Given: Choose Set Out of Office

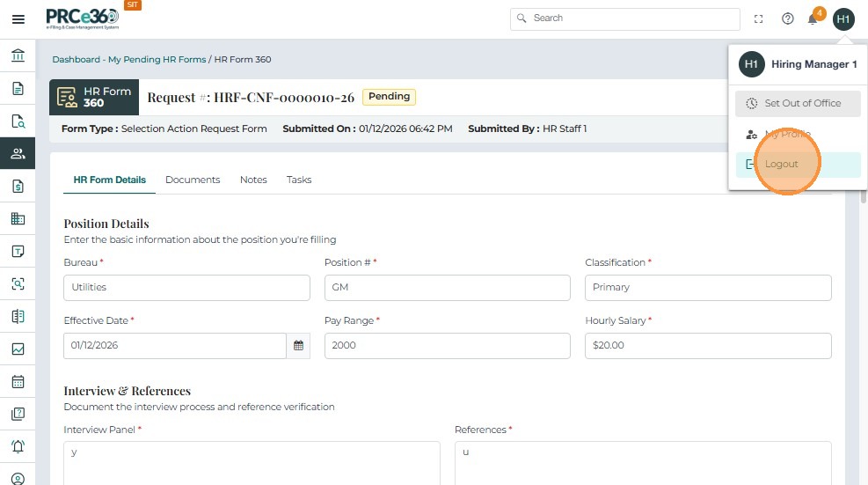Looking at the screenshot, I should coord(798,103).
